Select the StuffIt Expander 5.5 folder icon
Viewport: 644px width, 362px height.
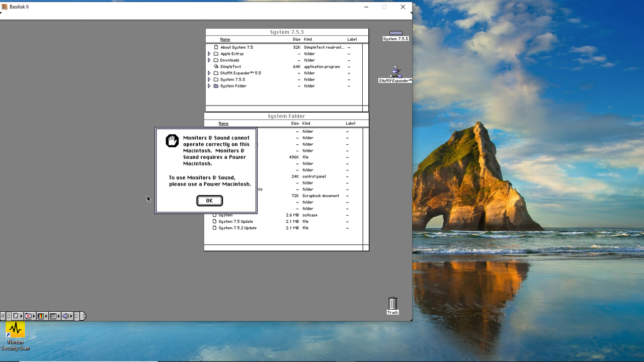point(216,73)
